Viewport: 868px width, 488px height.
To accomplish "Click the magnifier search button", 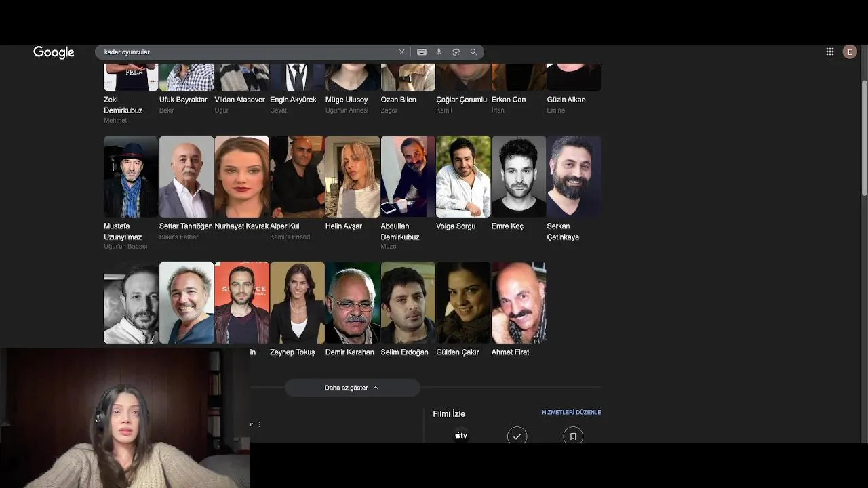I will [473, 52].
